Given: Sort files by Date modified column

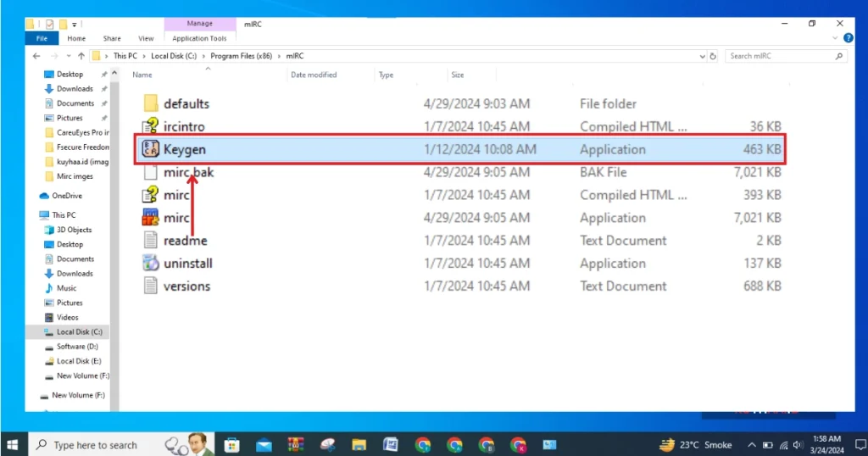Looking at the screenshot, I should pyautogui.click(x=314, y=75).
